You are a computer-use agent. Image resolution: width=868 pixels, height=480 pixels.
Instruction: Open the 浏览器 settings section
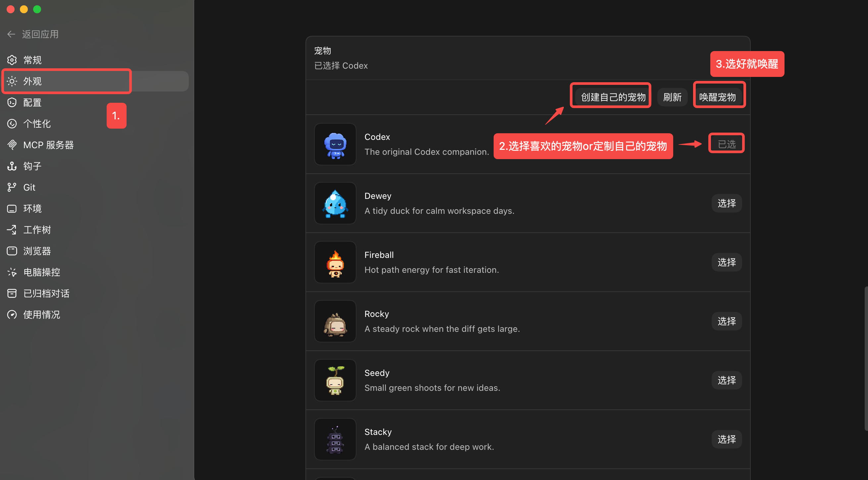37,251
